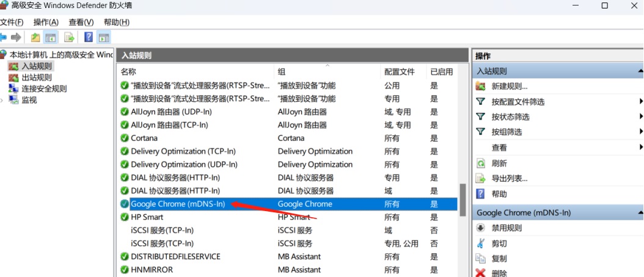This screenshot has height=277, width=644.
Task: Click the Back arrow toolbar icon
Action: click(x=3, y=38)
